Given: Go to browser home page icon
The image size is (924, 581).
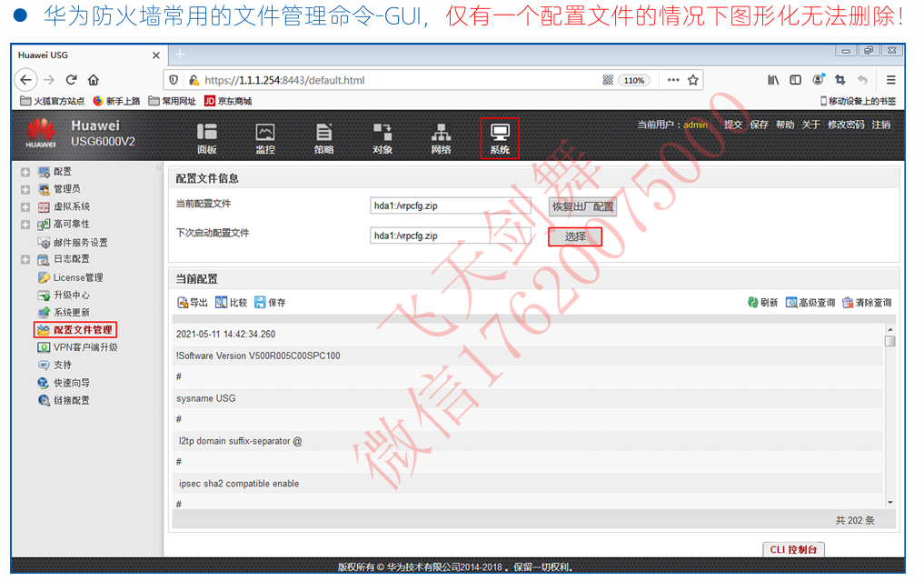Looking at the screenshot, I should click(x=93, y=80).
